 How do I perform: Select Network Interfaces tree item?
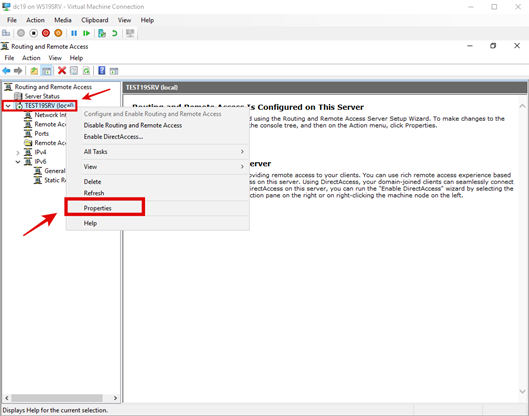[50, 115]
